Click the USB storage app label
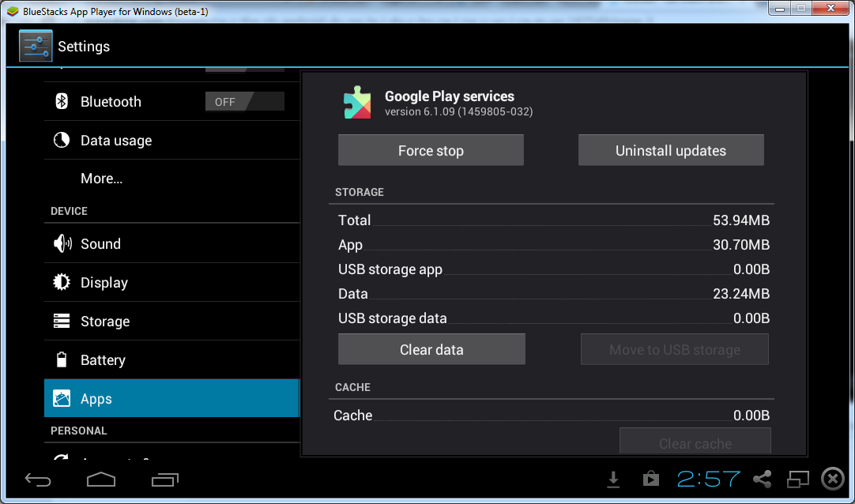This screenshot has height=504, width=855. coord(390,269)
